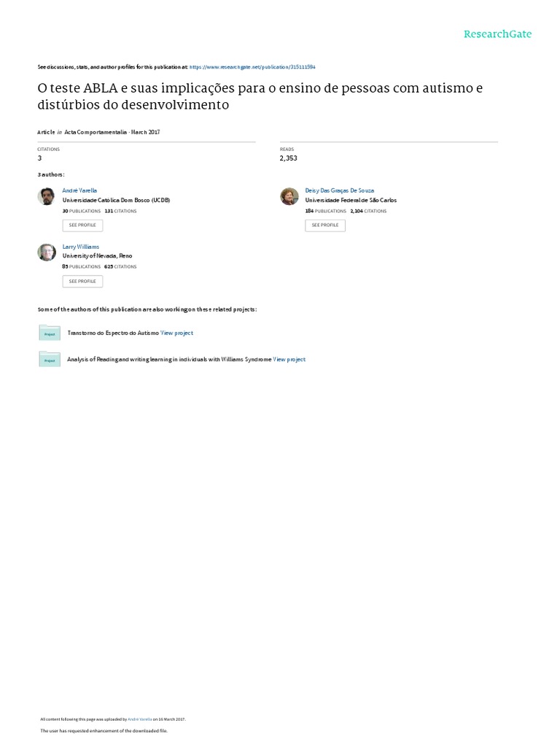
Task: Click Larry Williams' profile photo
Action: coord(47,252)
